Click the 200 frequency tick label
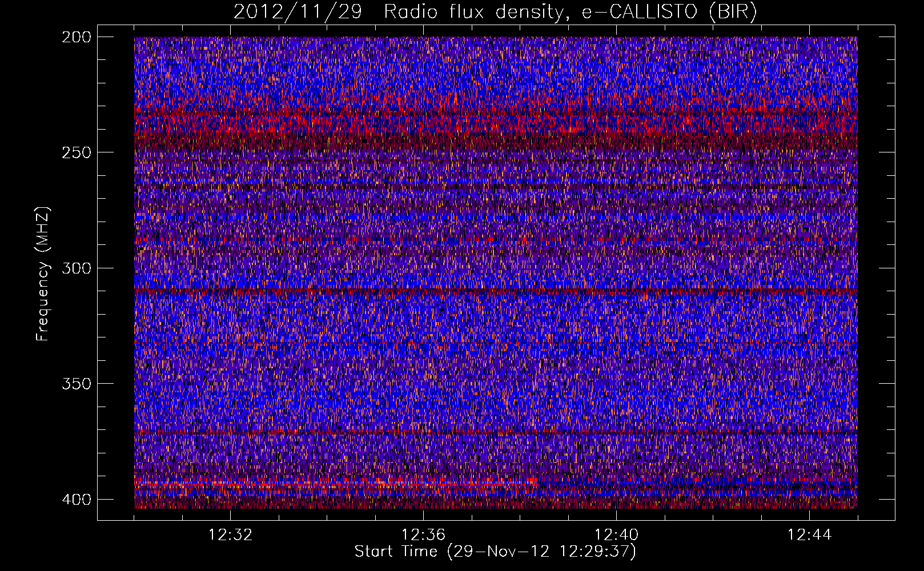Viewport: 924px width, 571px height. point(76,37)
